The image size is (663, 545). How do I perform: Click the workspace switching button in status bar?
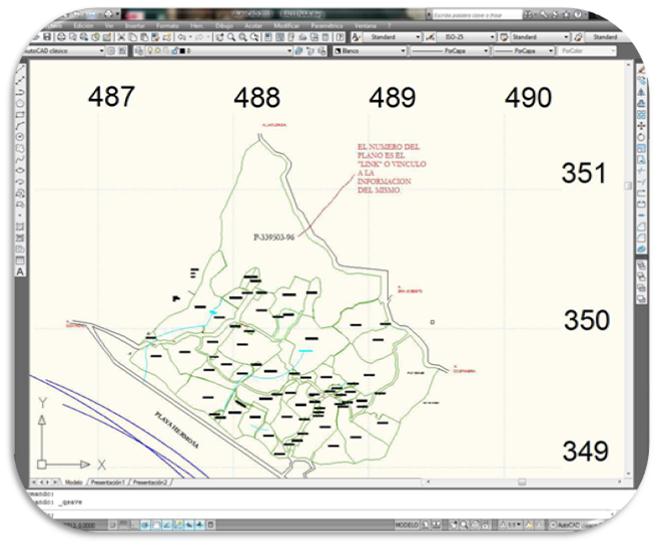[x=567, y=525]
